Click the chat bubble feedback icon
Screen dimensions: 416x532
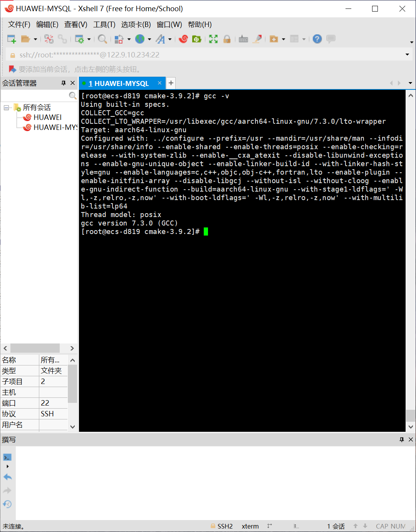(x=331, y=39)
